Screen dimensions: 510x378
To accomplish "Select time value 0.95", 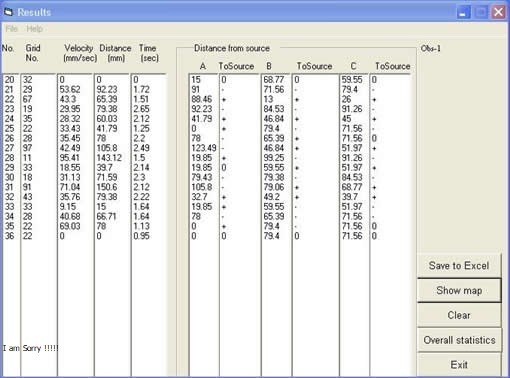I will (141, 236).
